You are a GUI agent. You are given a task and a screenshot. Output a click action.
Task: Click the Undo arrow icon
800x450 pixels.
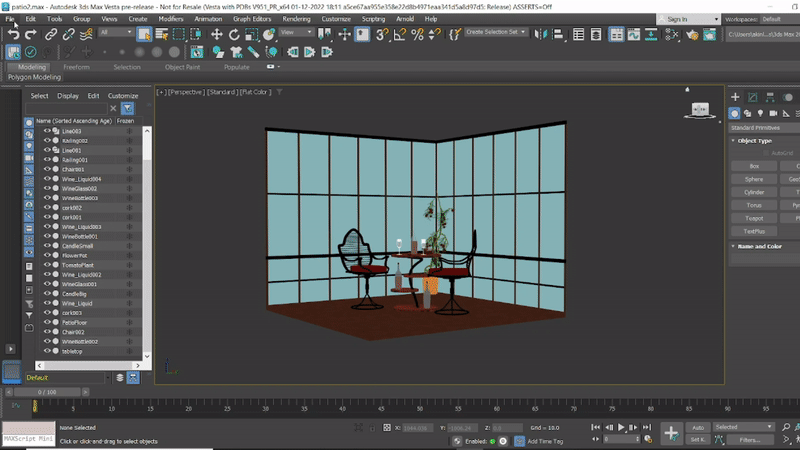tap(14, 34)
